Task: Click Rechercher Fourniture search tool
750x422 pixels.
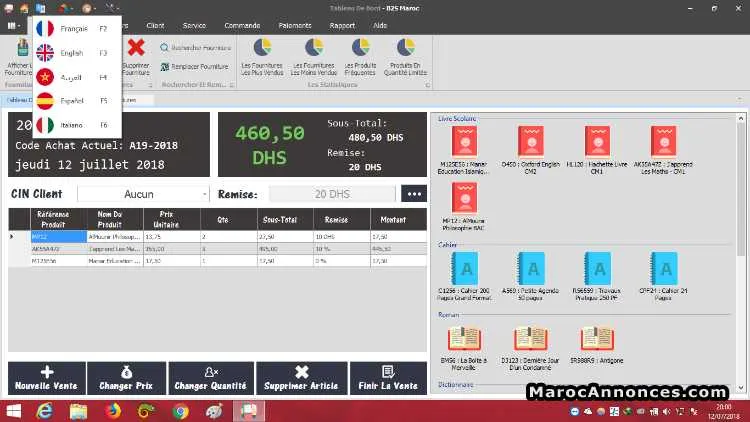Action: [x=196, y=48]
